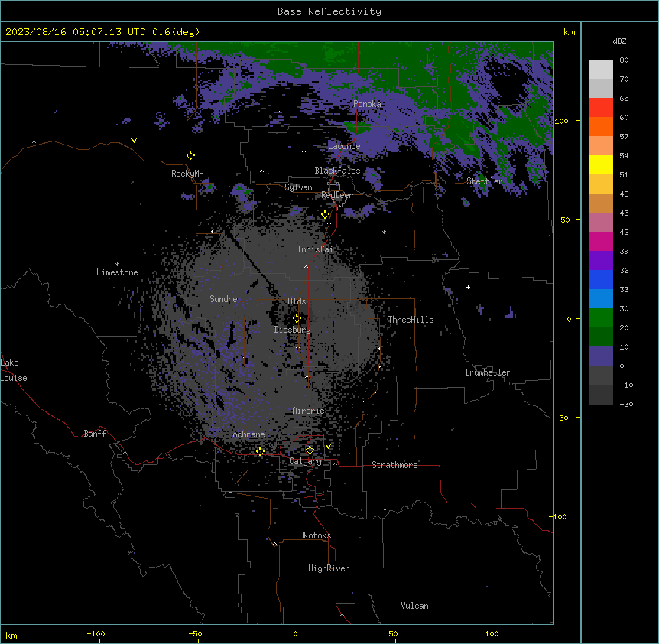The width and height of the screenshot is (659, 644).
Task: Select the royal blue legend swatch below 36
Action: click(601, 279)
